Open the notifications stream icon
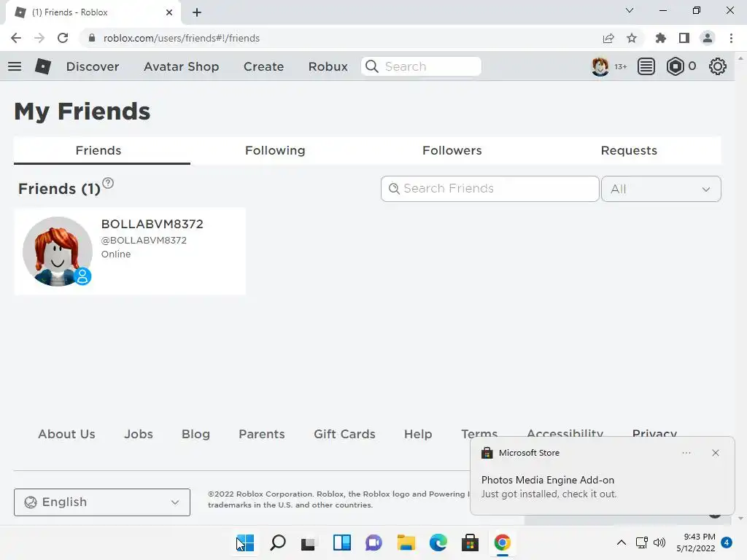This screenshot has width=747, height=560. (646, 66)
